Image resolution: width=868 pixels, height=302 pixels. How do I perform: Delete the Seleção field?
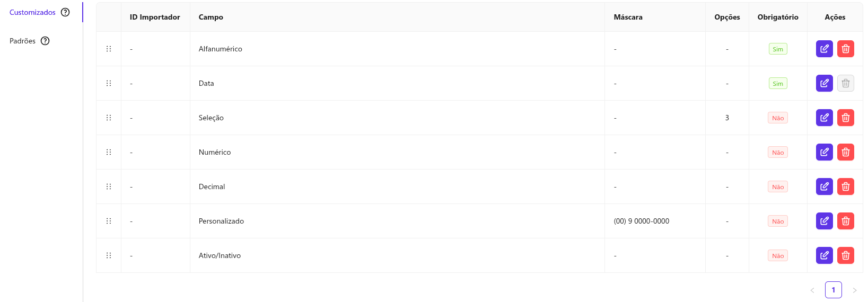(x=845, y=118)
